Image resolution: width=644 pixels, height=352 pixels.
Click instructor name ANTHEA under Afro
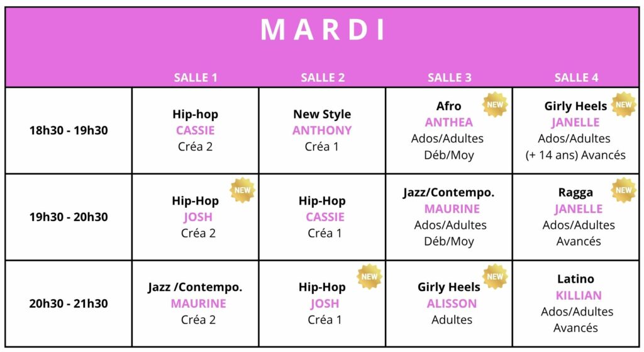(x=449, y=122)
